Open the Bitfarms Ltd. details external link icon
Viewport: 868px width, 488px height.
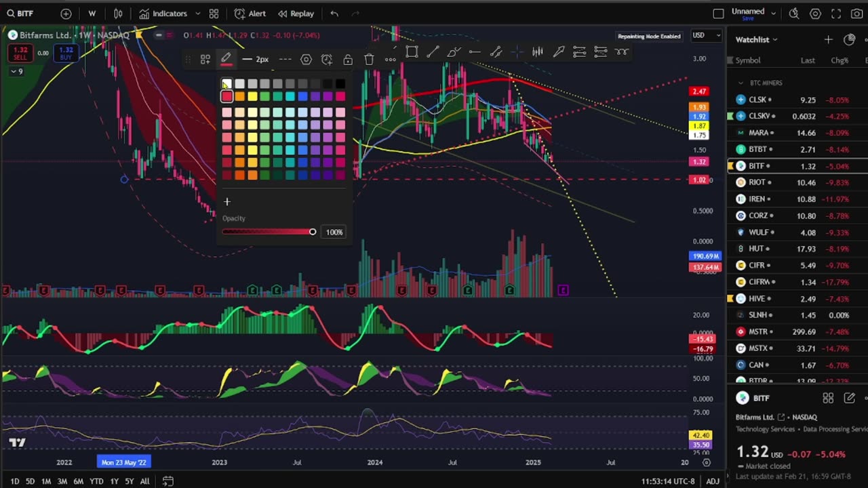781,418
